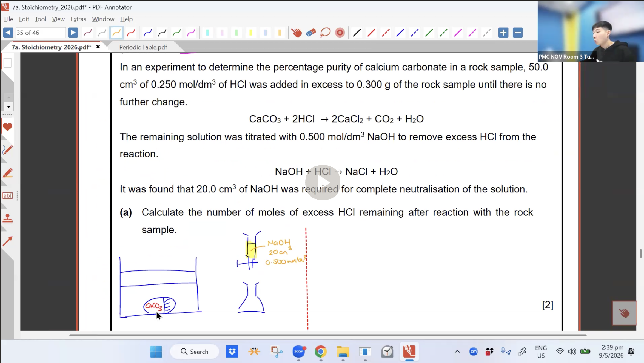644x363 pixels.
Task: Switch to the Periodic Table.pdf tab
Action: point(143,47)
